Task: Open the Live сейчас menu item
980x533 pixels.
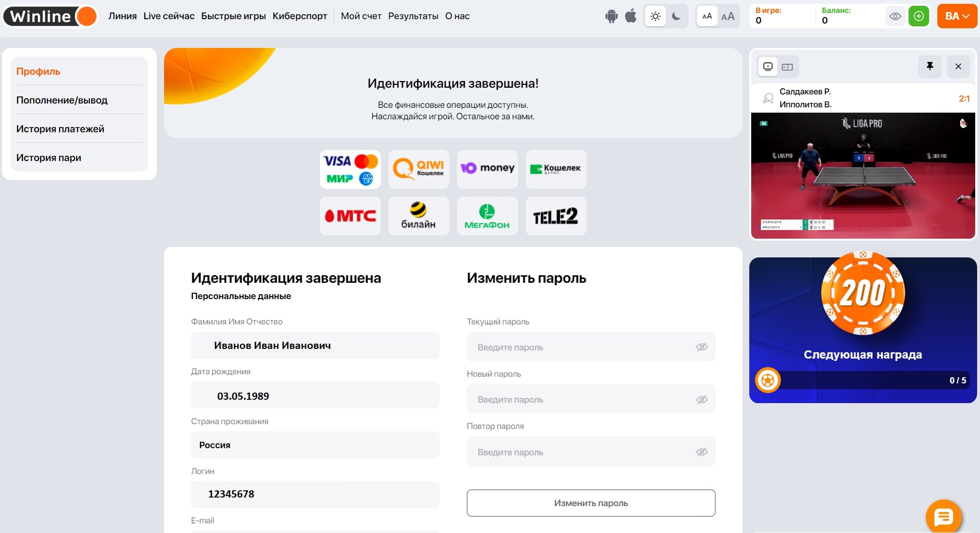Action: (169, 16)
